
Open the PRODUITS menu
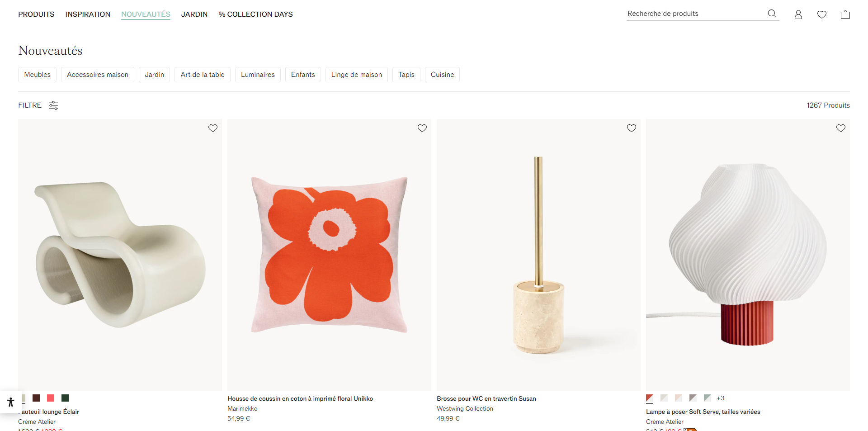(x=36, y=14)
